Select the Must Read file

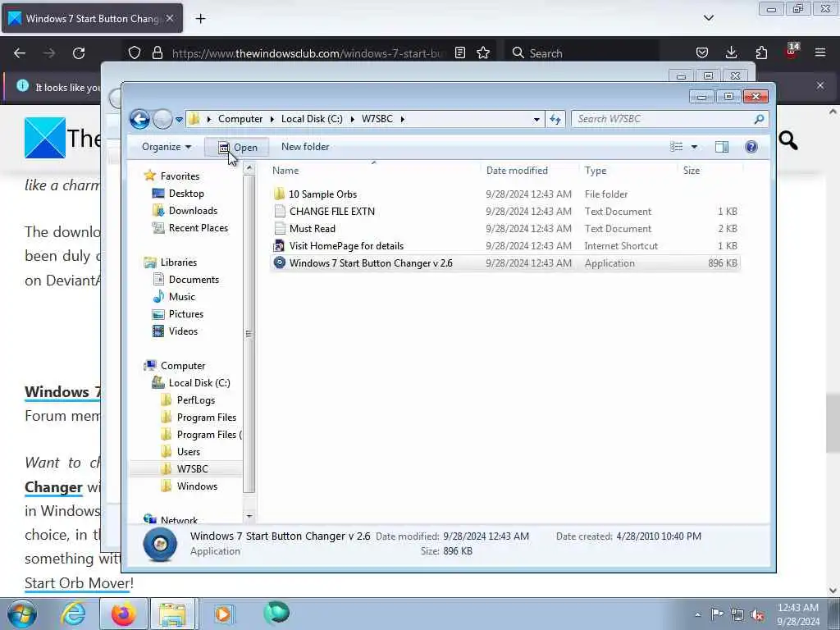pyautogui.click(x=313, y=228)
